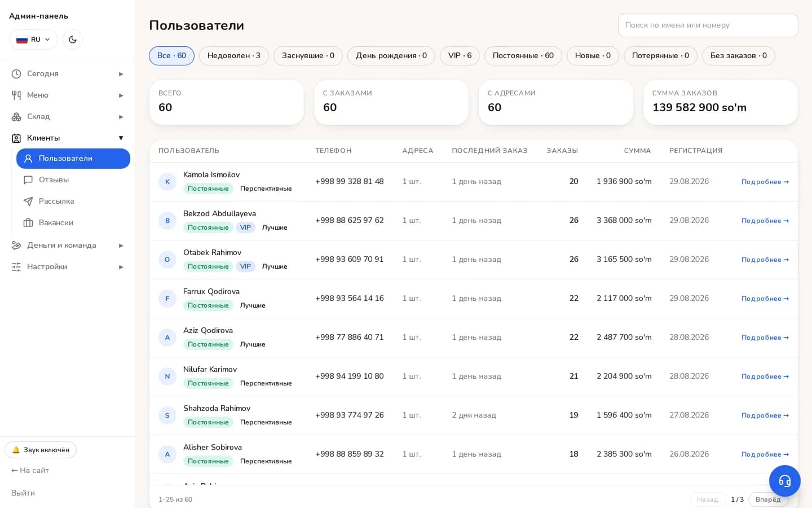Open Подробнее link for Kamola Ismoilov

(x=765, y=182)
